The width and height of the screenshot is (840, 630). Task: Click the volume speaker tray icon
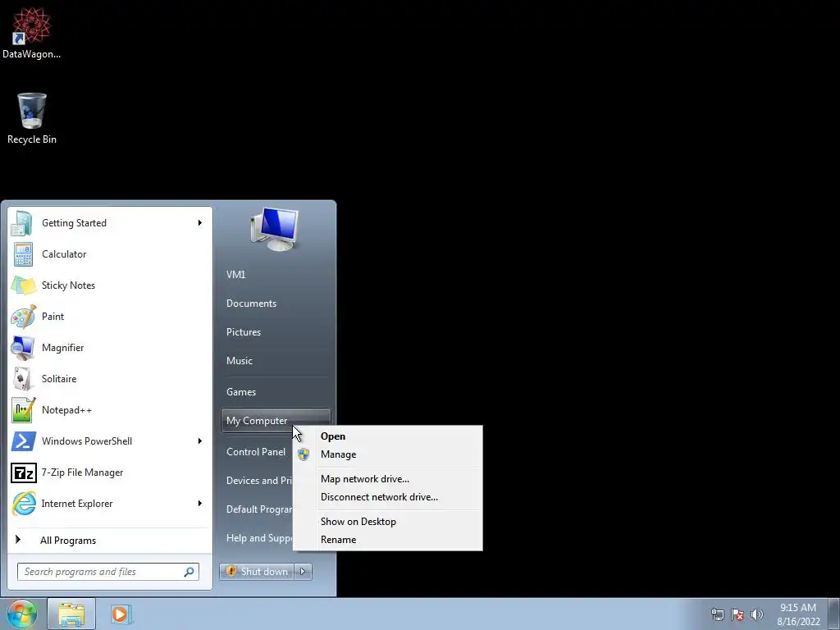tap(757, 614)
